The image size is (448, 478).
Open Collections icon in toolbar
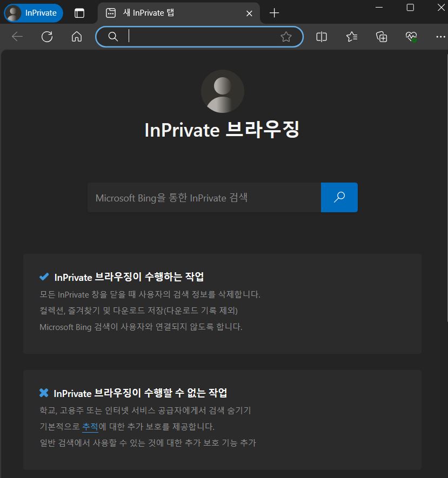coord(382,37)
